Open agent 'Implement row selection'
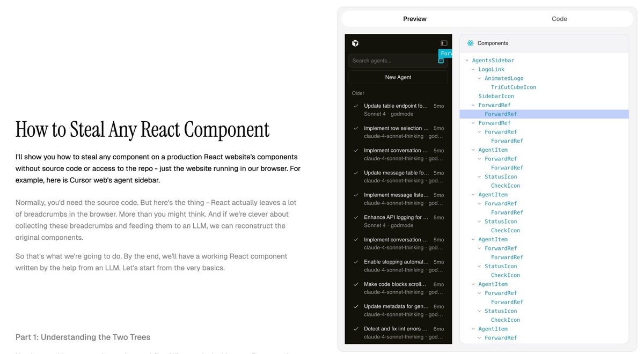The height and width of the screenshot is (354, 644). (x=398, y=132)
